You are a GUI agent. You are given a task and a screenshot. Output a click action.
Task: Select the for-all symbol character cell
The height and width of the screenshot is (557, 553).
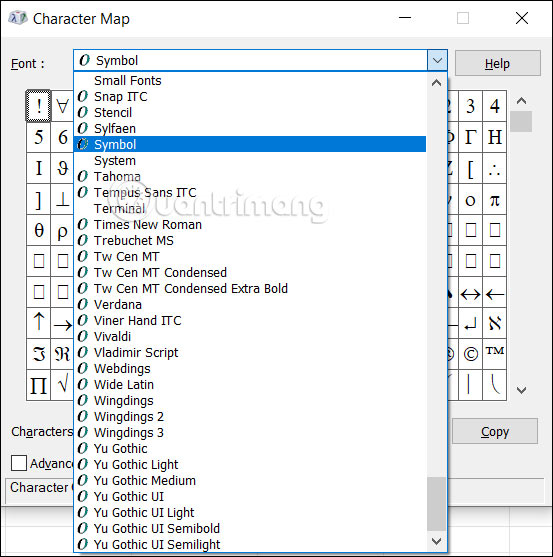click(63, 106)
